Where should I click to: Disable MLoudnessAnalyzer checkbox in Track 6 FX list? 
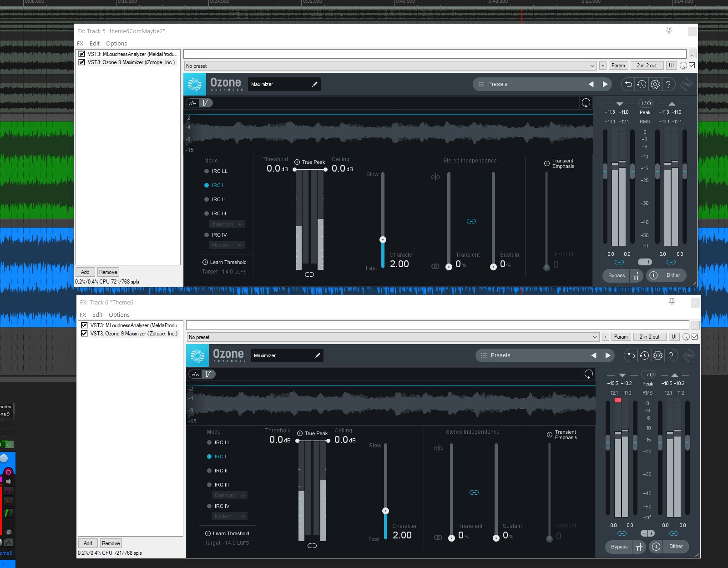point(85,325)
